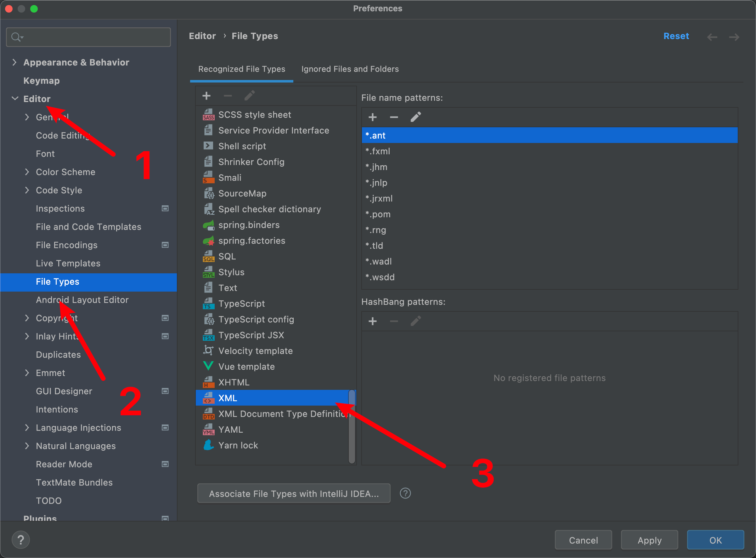This screenshot has height=558, width=756.
Task: Add a file name pattern
Action: 372,117
